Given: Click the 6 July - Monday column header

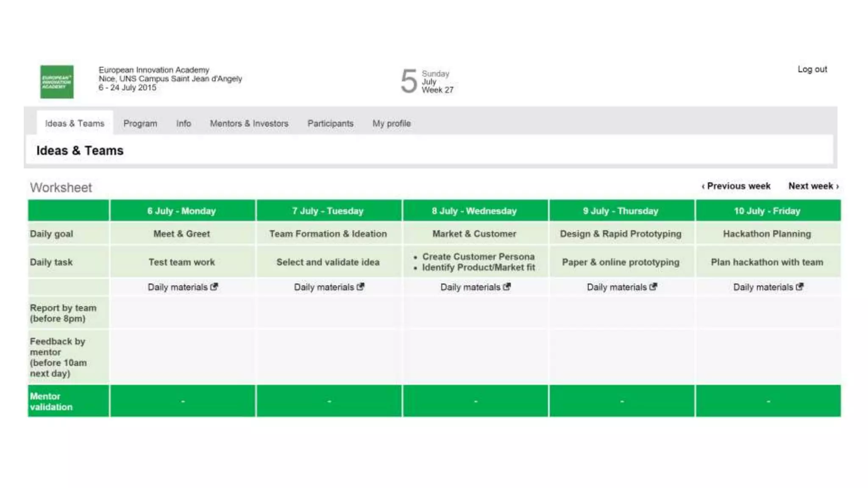Looking at the screenshot, I should point(182,211).
